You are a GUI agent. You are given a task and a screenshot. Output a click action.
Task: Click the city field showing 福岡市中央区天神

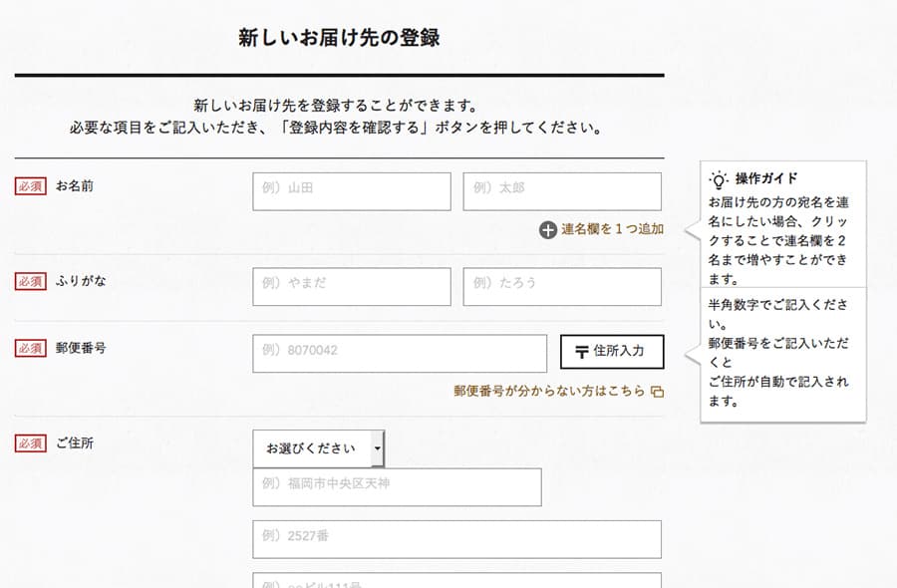[x=397, y=487]
